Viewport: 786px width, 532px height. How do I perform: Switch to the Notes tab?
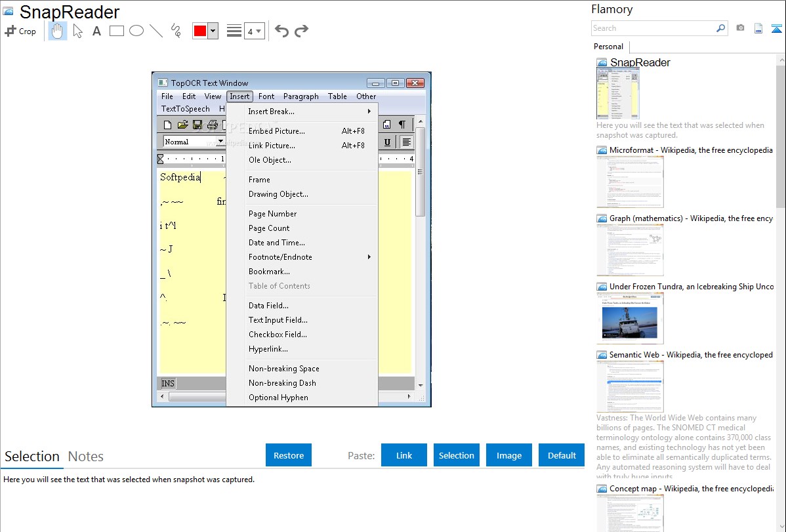tap(86, 457)
